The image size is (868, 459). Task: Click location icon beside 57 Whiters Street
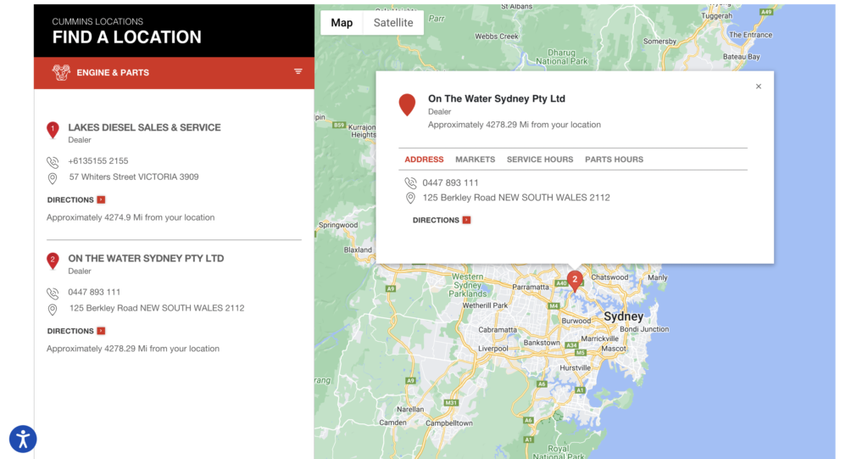(53, 178)
